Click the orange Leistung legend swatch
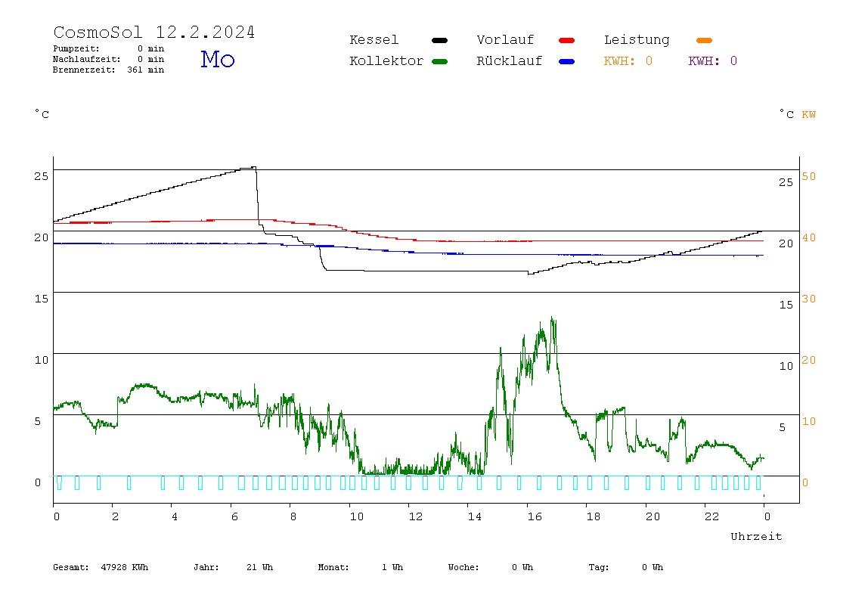The height and width of the screenshot is (614, 868). point(704,40)
